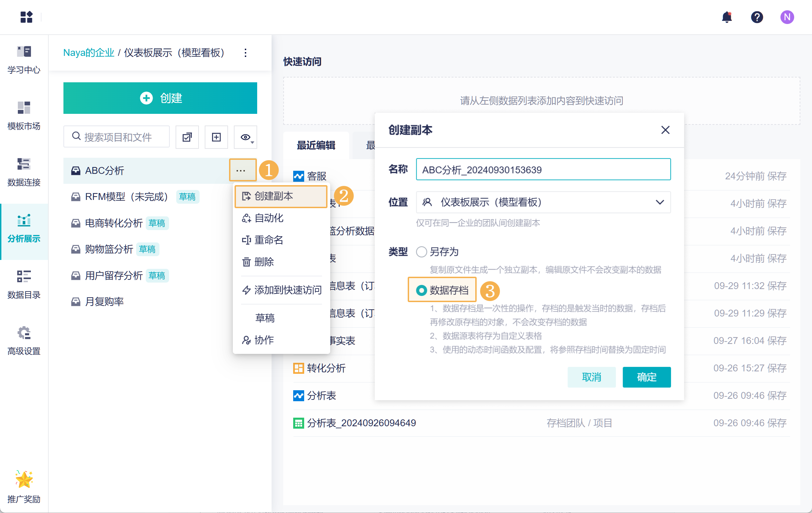Choose 协作 in the context menu
Image resolution: width=812 pixels, height=513 pixels.
tap(281, 340)
